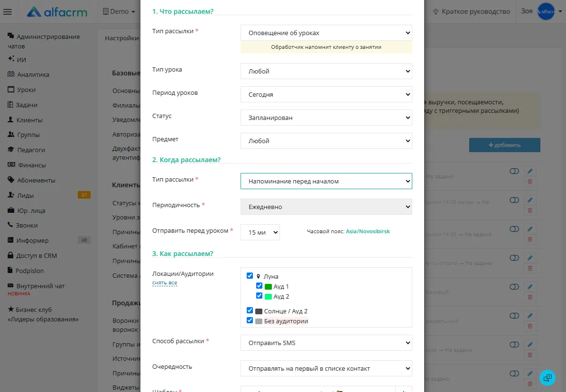Open the Напоминание перед началом dropdown

(x=326, y=181)
